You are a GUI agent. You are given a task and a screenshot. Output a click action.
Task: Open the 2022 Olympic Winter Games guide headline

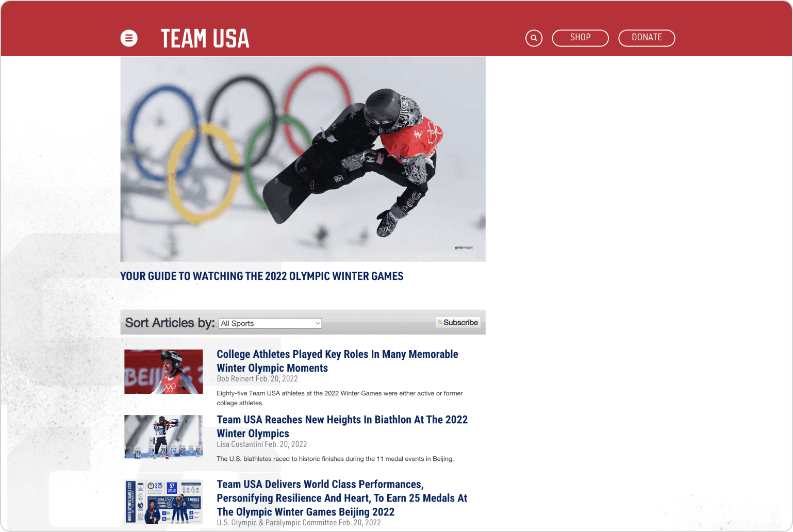click(262, 276)
